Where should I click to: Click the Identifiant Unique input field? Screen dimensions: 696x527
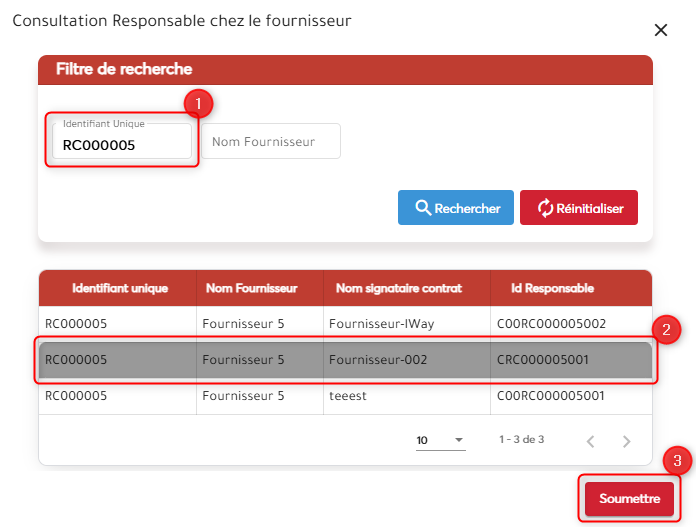[x=121, y=145]
